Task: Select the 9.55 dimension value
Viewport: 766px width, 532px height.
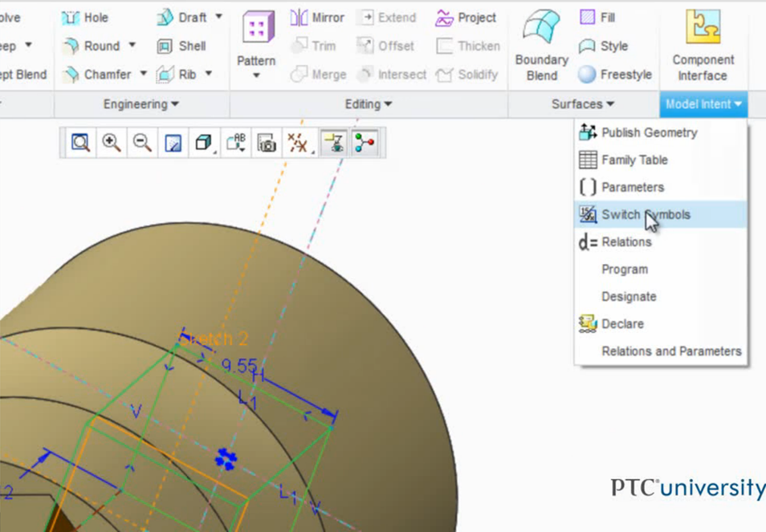Action: pyautogui.click(x=239, y=365)
